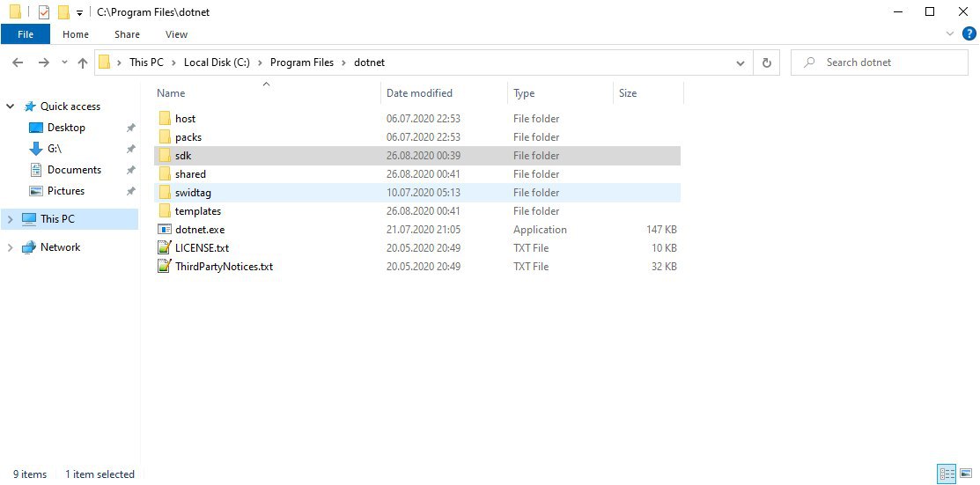Click the swidtag folder icon
980x485 pixels.
click(x=165, y=193)
